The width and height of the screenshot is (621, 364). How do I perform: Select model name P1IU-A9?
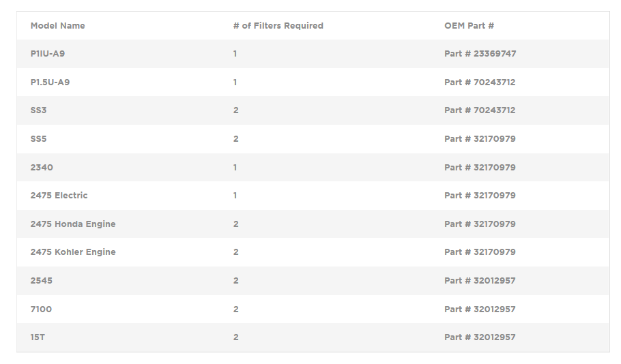[x=48, y=54]
